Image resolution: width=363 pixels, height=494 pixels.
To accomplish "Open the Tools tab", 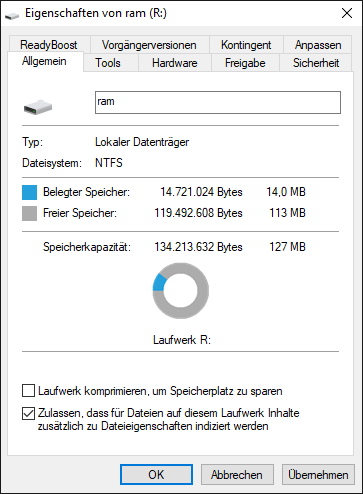I will [x=110, y=63].
